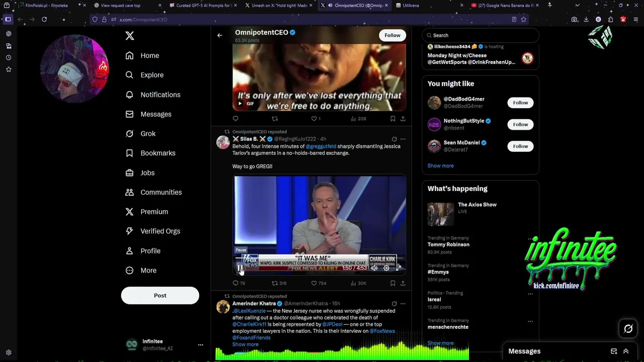Image resolution: width=644 pixels, height=362 pixels.
Task: Open more options for menschenrechte trend
Action: click(530, 321)
